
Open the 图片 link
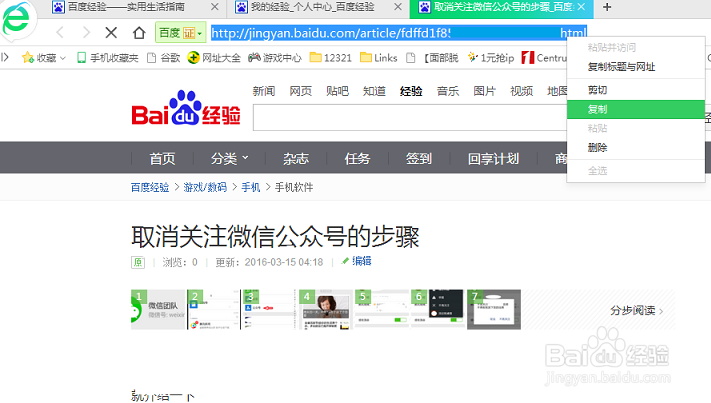[x=484, y=91]
